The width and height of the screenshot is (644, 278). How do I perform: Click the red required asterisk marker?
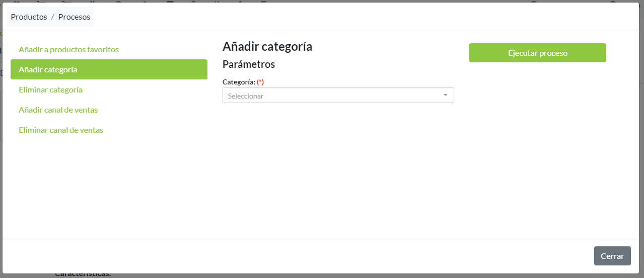click(x=260, y=82)
